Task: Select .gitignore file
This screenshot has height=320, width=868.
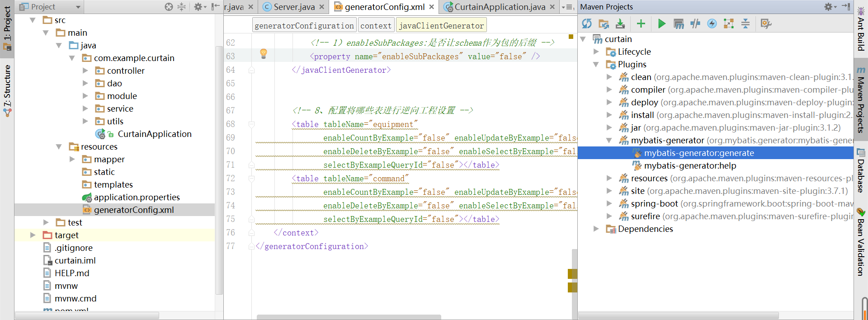Action: (73, 248)
